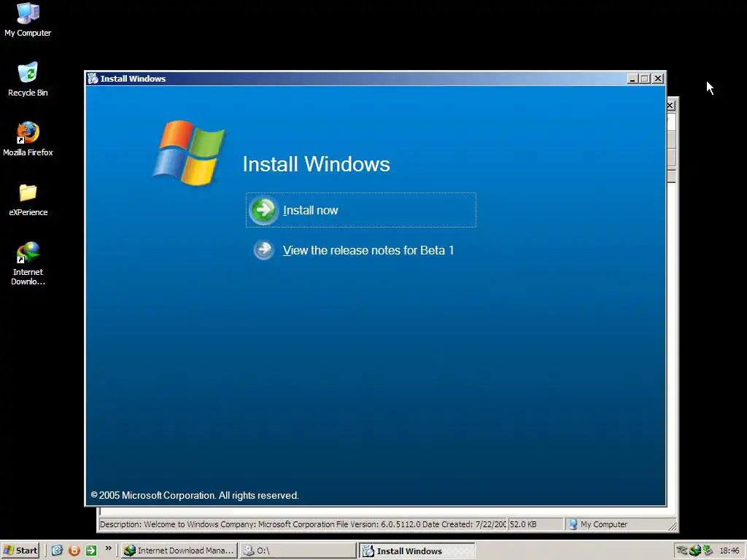Screen dimensions: 747x560
Task: Click the green arrow quick launch icon
Action: pyautogui.click(x=91, y=551)
